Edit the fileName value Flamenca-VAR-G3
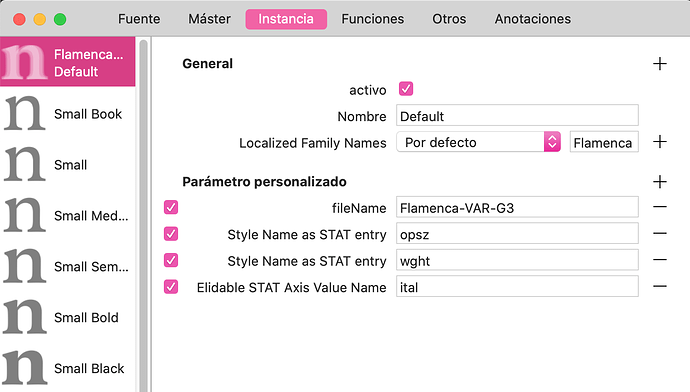690x392 pixels. coord(517,207)
